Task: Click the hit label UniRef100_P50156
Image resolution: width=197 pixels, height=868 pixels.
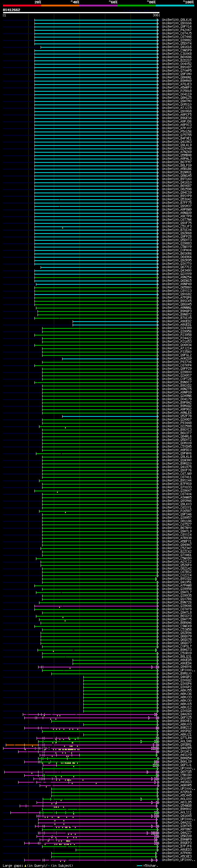Action: (177, 131)
